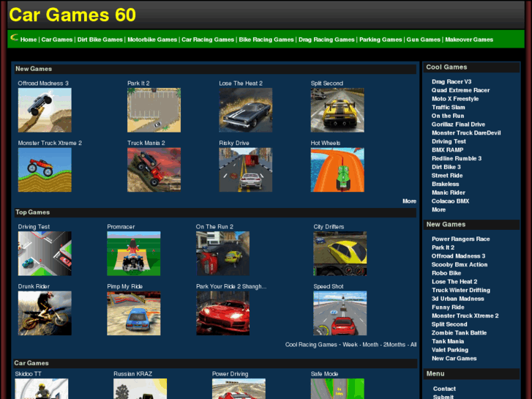Viewport: 532px width, 399px height.
Task: Open the Risky Drive thumbnail
Action: (246, 170)
